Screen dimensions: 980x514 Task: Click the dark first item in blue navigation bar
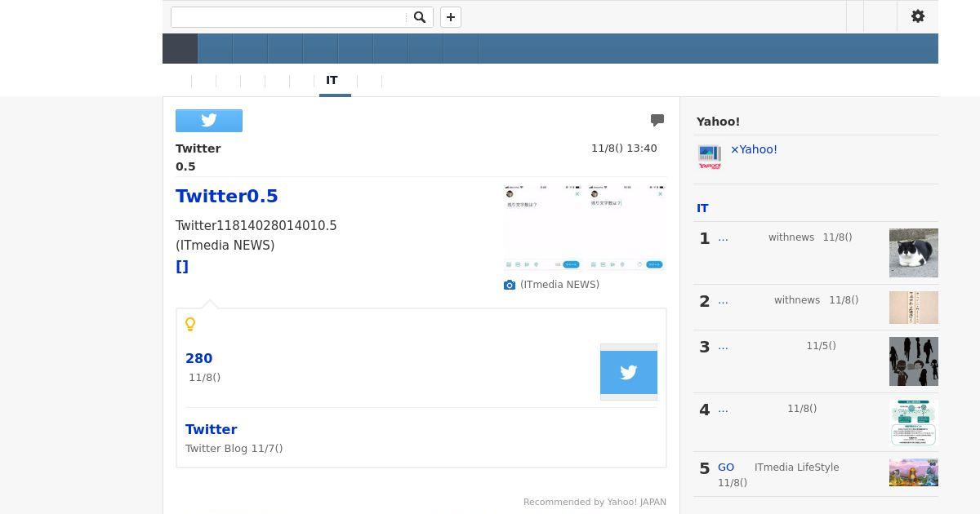(x=180, y=49)
